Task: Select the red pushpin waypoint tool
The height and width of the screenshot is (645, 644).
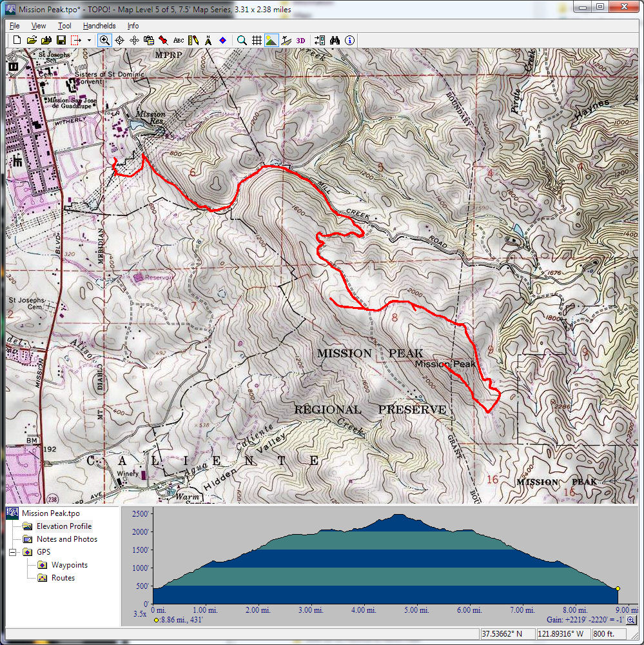Action: [x=164, y=40]
